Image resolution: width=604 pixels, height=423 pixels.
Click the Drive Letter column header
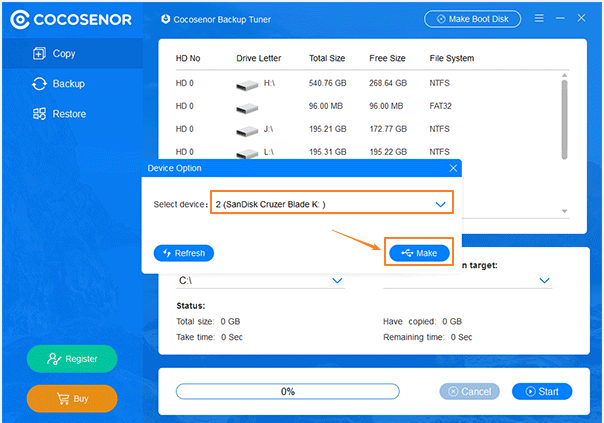(x=259, y=58)
